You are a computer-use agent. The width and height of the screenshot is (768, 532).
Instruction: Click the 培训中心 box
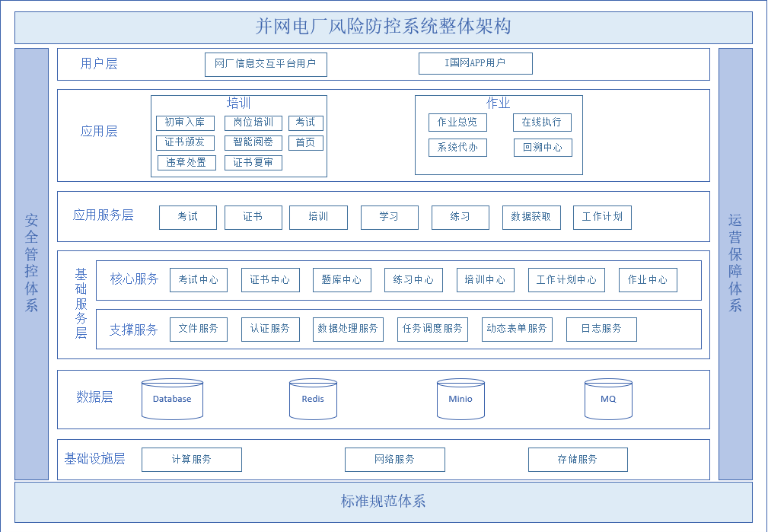486,280
